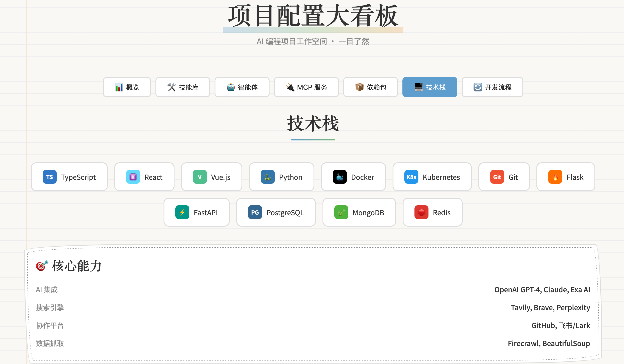Click the green MongoDB leaf icon
This screenshot has width=624, height=364.
point(341,212)
